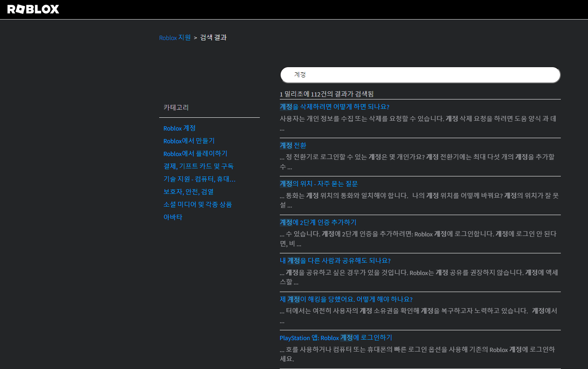Open article 계정을 삭제하려면 어떻게 하면 되나요?
Image resolution: width=588 pixels, height=369 pixels.
335,106
